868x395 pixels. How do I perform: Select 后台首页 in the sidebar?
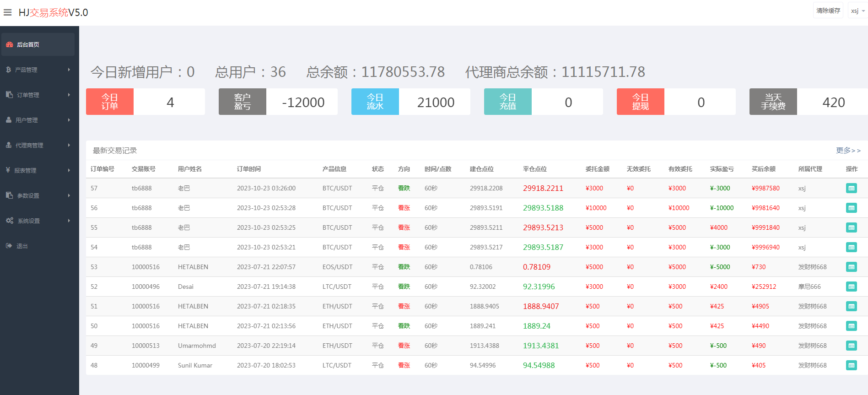[x=28, y=44]
